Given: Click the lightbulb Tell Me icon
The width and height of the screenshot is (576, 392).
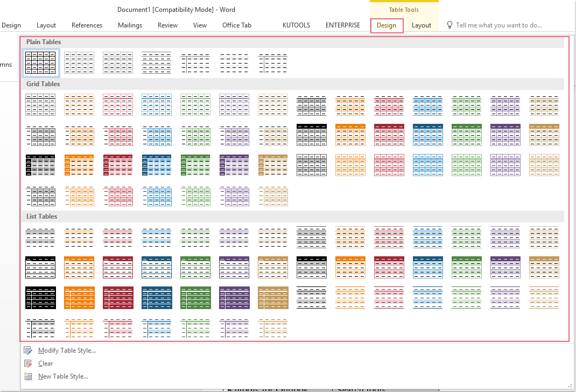Looking at the screenshot, I should click(450, 25).
